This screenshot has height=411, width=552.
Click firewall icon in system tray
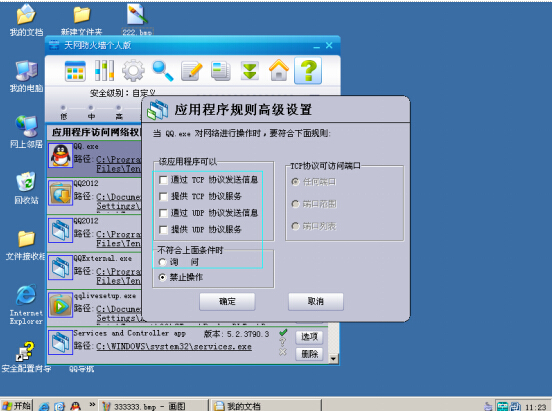tap(503, 406)
